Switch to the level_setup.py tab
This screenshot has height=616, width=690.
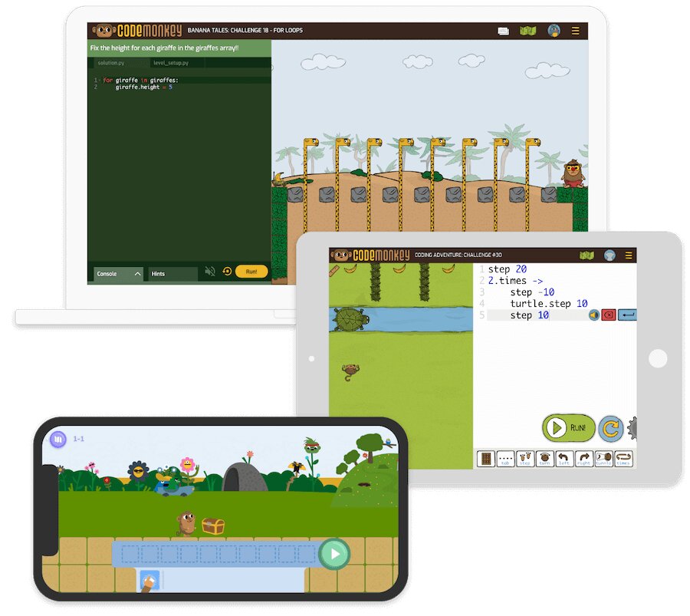171,63
